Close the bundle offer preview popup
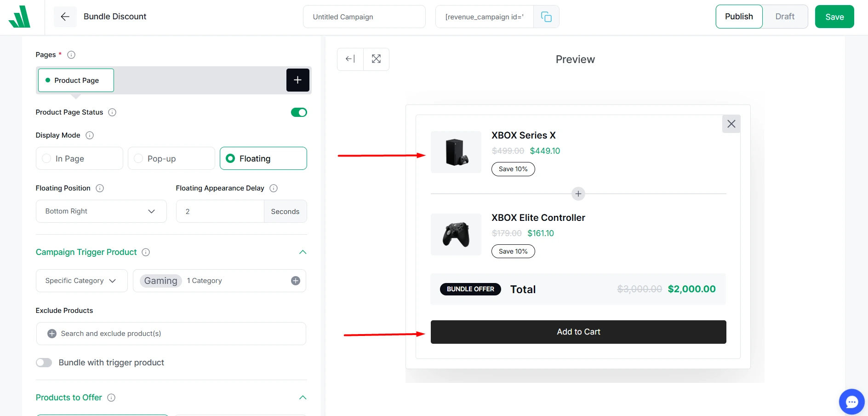 pos(731,124)
